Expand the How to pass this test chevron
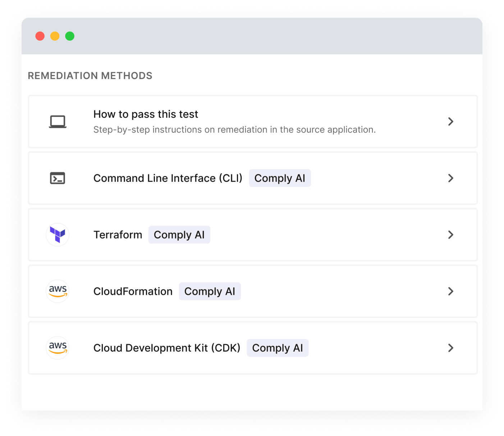Screen dimensions: 504x436 click(x=450, y=121)
